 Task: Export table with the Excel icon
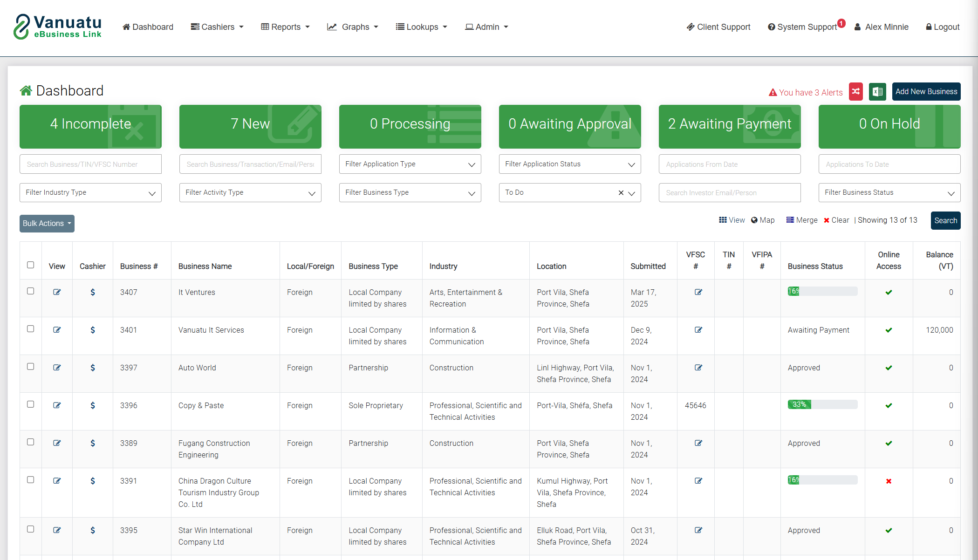[x=877, y=92]
